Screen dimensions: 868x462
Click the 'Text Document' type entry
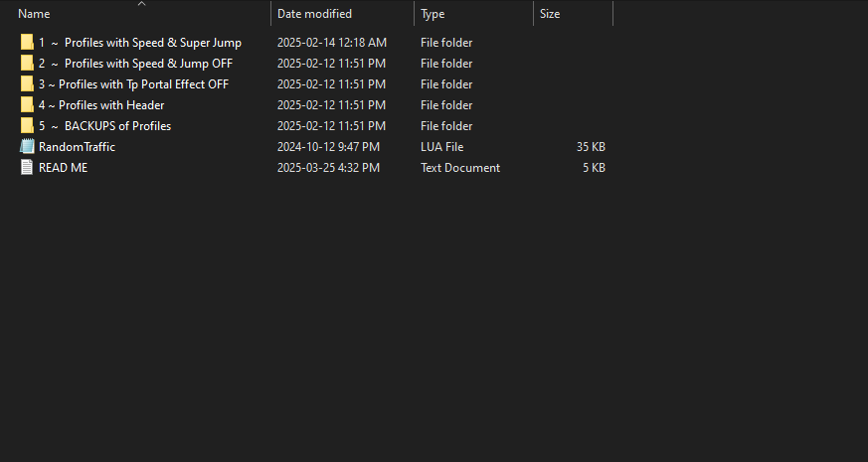[x=460, y=168]
